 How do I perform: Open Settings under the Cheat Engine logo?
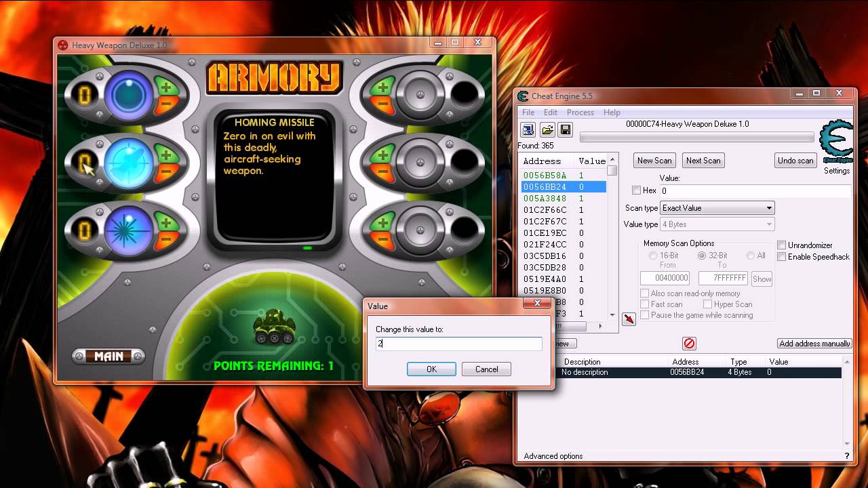pos(837,171)
